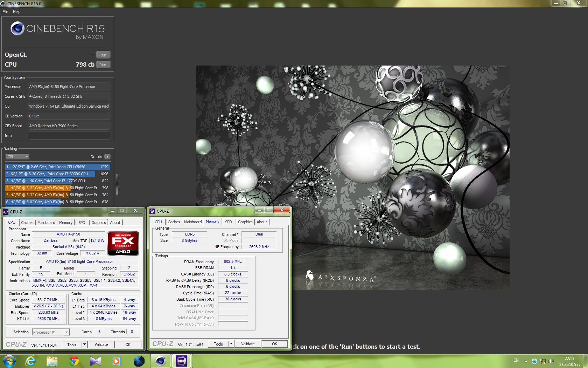Screen dimensions: 588x368
Task: Click OK in right CPU-Z window
Action: [x=275, y=344]
